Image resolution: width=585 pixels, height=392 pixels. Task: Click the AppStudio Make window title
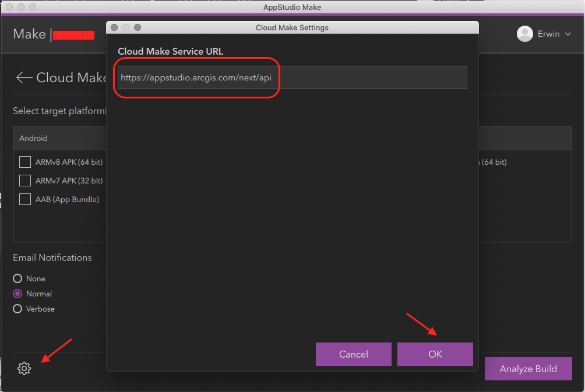(292, 7)
